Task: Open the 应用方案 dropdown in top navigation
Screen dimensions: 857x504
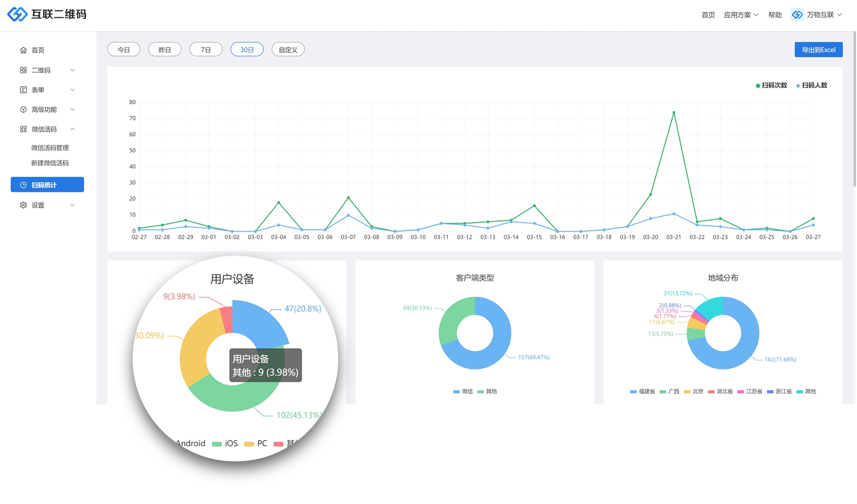Action: [x=741, y=15]
